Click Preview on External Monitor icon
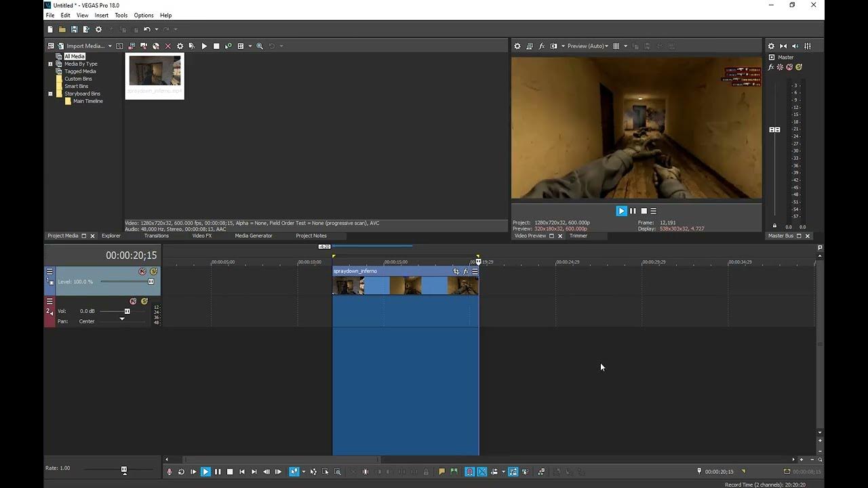Screen dimensions: 868x488 [530, 46]
